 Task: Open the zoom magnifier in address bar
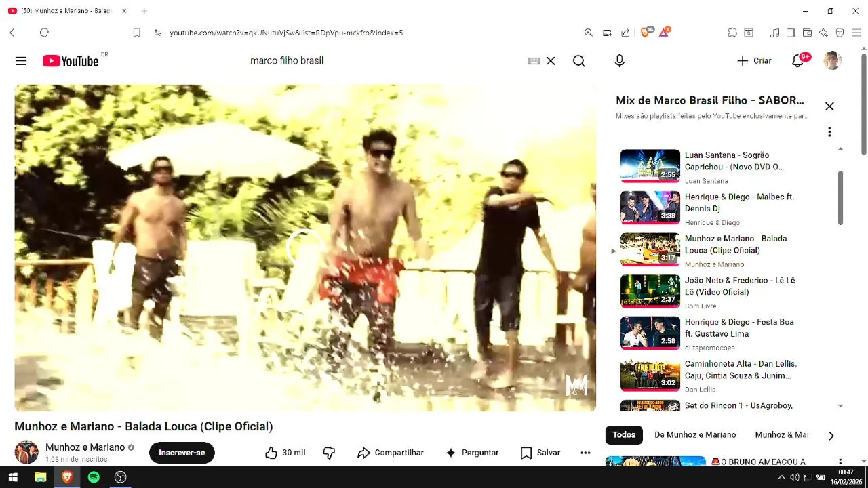click(x=589, y=33)
